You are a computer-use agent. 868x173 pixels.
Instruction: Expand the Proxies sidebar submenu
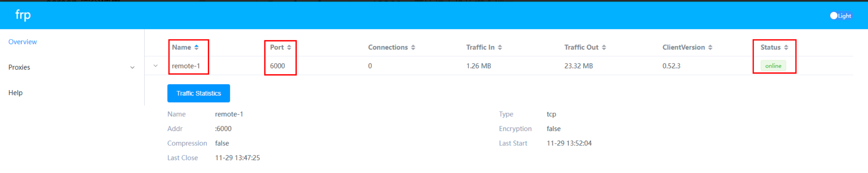(132, 67)
